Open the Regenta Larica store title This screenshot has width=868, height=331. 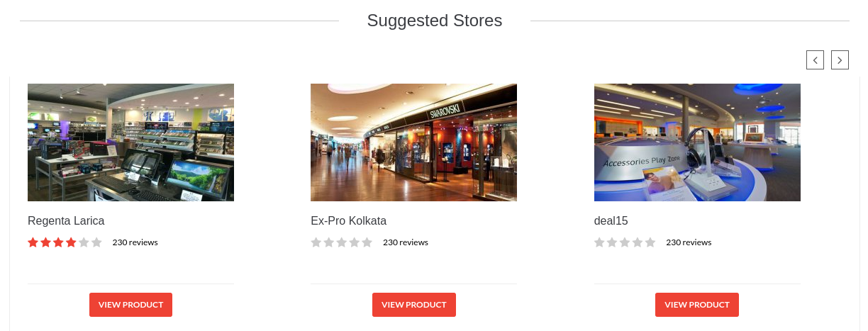66,220
